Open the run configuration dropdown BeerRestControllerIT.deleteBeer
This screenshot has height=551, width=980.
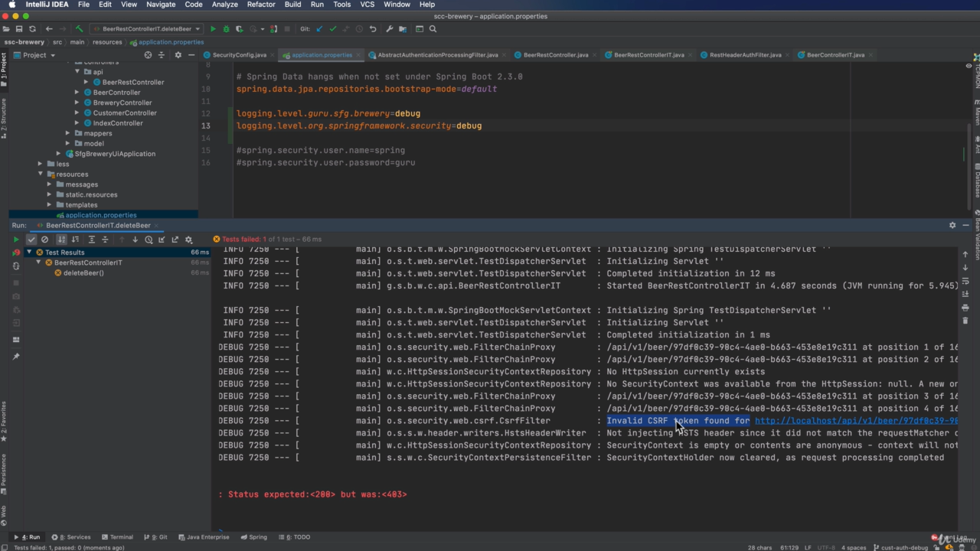click(x=145, y=29)
